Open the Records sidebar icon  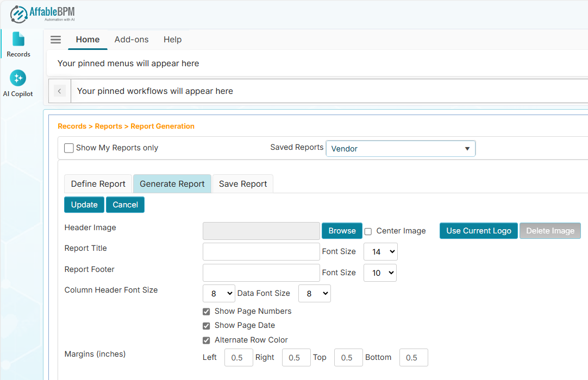tap(18, 43)
